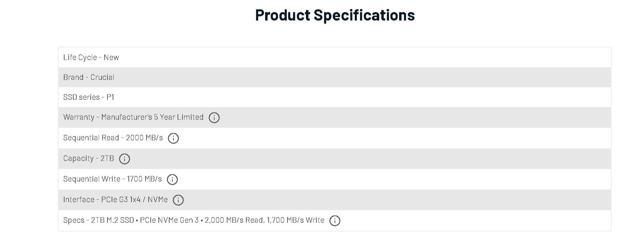Image resolution: width=644 pixels, height=248 pixels.
Task: Select the 'Life Cycle - New' row text
Action: (91, 57)
